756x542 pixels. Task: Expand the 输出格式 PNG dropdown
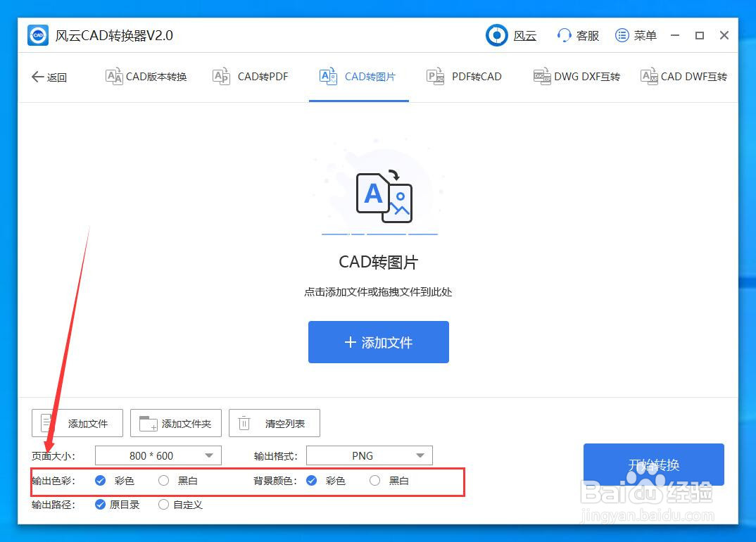(369, 455)
